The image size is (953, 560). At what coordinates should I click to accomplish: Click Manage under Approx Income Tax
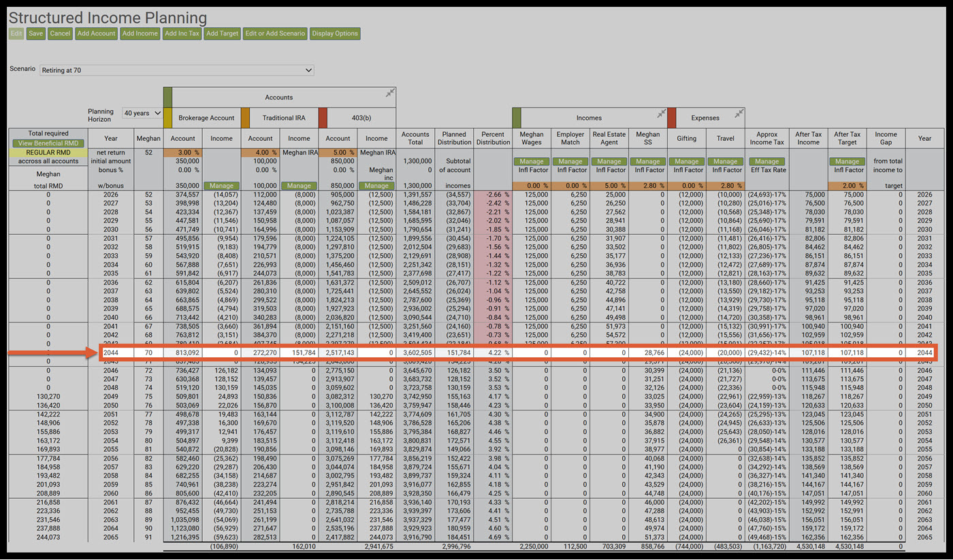766,162
